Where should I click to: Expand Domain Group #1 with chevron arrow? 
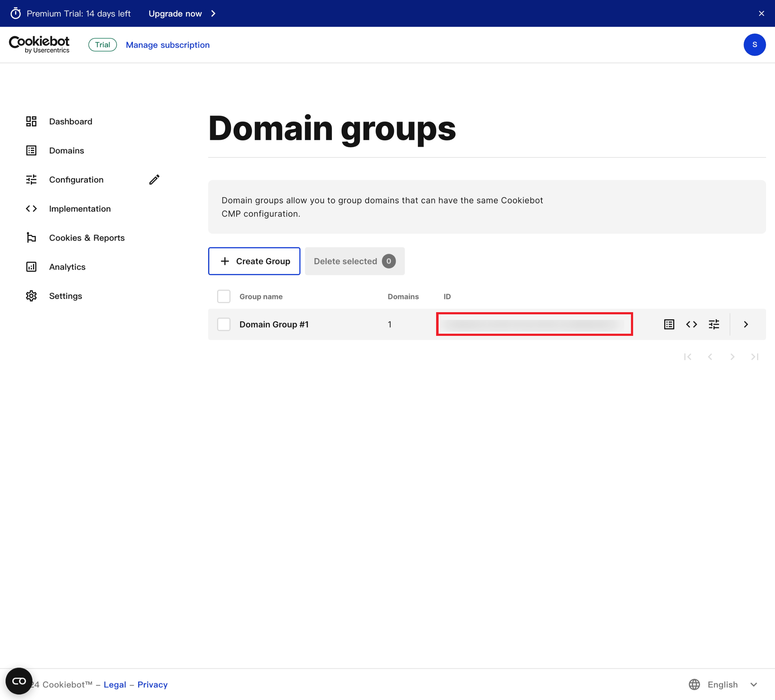click(745, 324)
